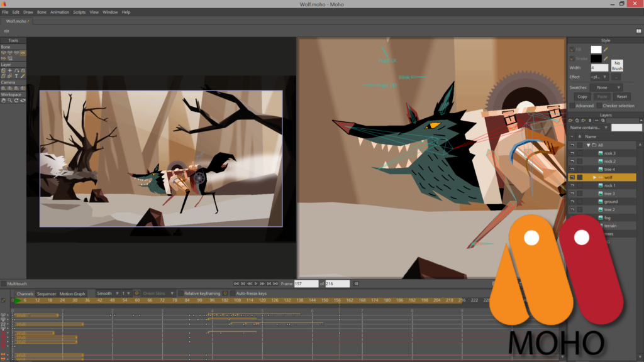Image resolution: width=644 pixels, height=362 pixels.
Task: Toggle the Fill checkbox in Style panel
Action: (x=572, y=50)
